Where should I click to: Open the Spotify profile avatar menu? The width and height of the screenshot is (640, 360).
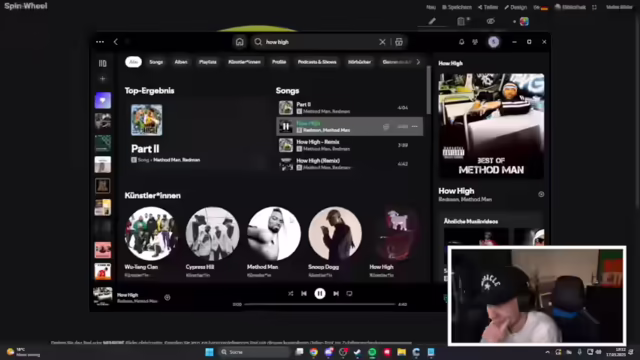[493, 42]
